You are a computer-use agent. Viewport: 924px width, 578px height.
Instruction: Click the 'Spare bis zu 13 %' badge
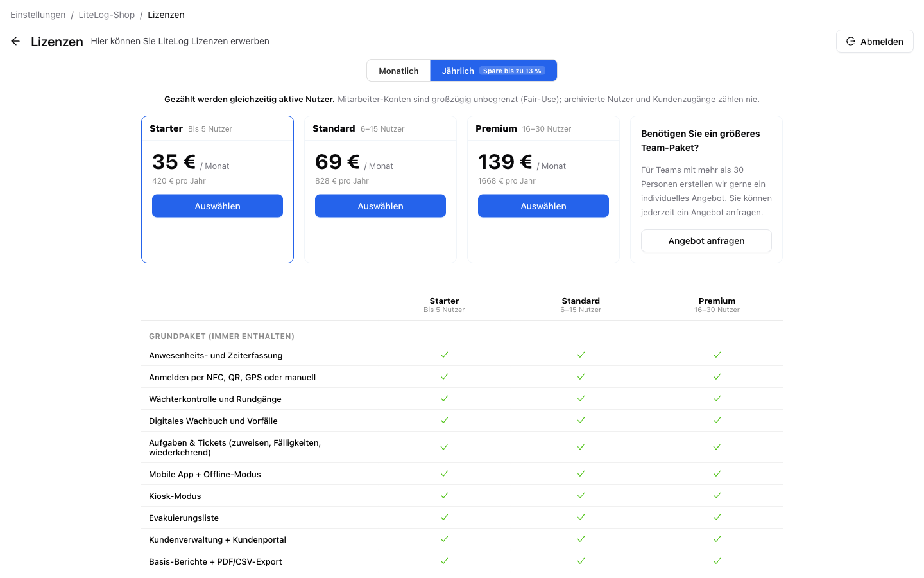[x=512, y=71]
